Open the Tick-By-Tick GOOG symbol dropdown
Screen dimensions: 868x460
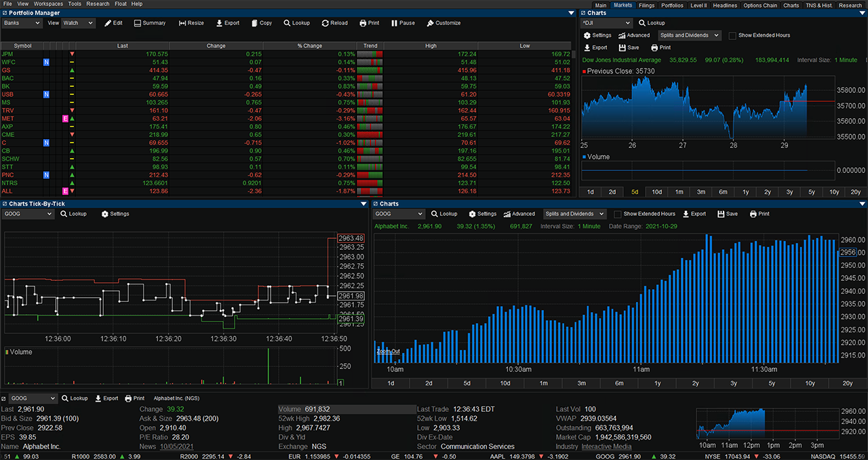pos(28,214)
